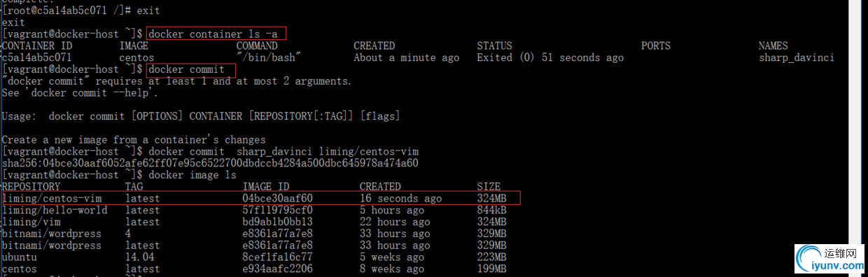
Task: Click the 'docker commit sharp_davinci liming/centos-vim' command
Action: coord(283,151)
